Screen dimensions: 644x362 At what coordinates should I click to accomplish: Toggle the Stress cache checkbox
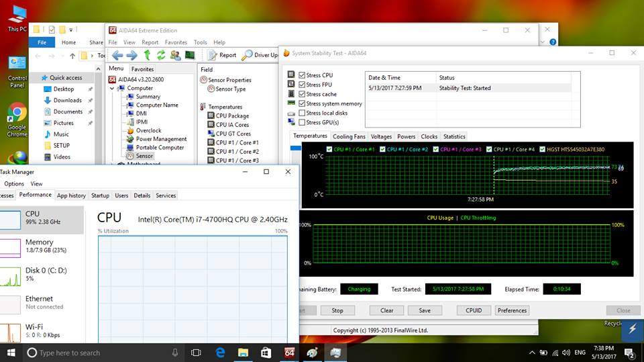coord(302,94)
